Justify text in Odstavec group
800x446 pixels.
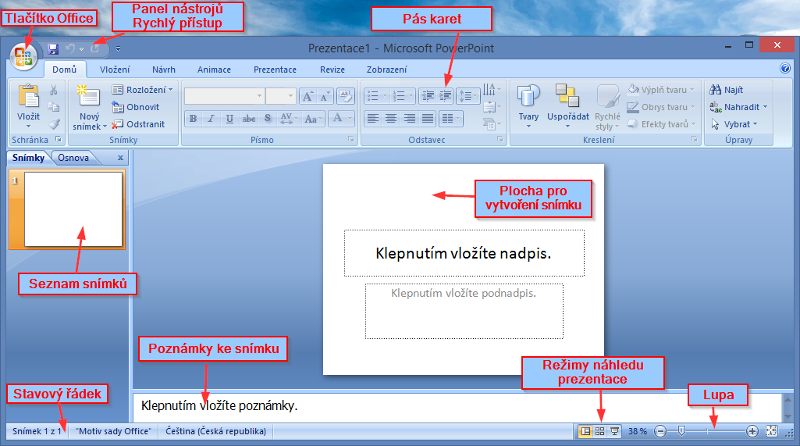[428, 119]
